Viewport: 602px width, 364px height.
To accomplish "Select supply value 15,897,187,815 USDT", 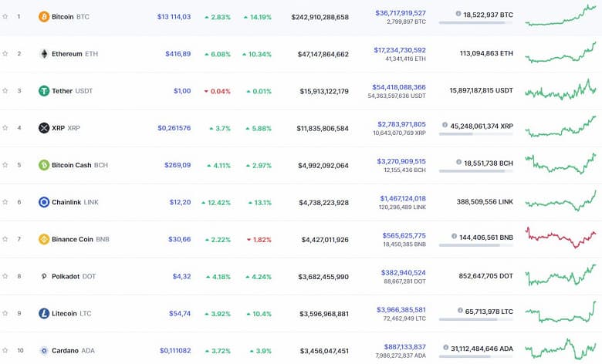I will [x=481, y=90].
